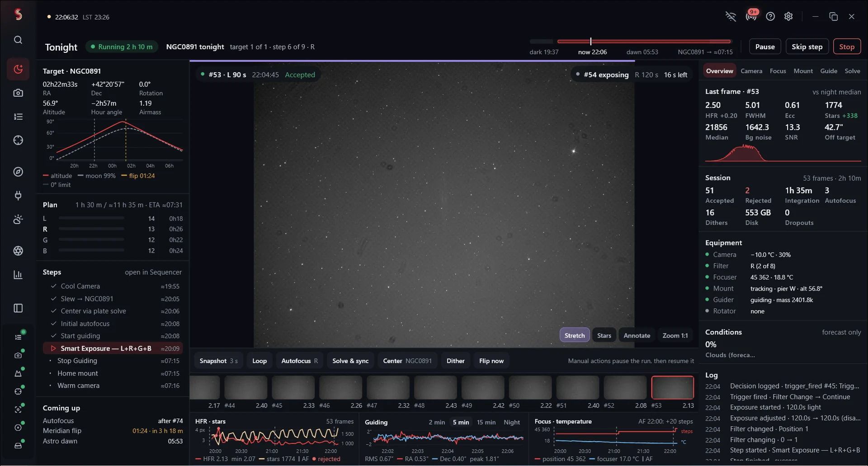
Task: Click the sequence status icon with green dot
Action: (18, 337)
